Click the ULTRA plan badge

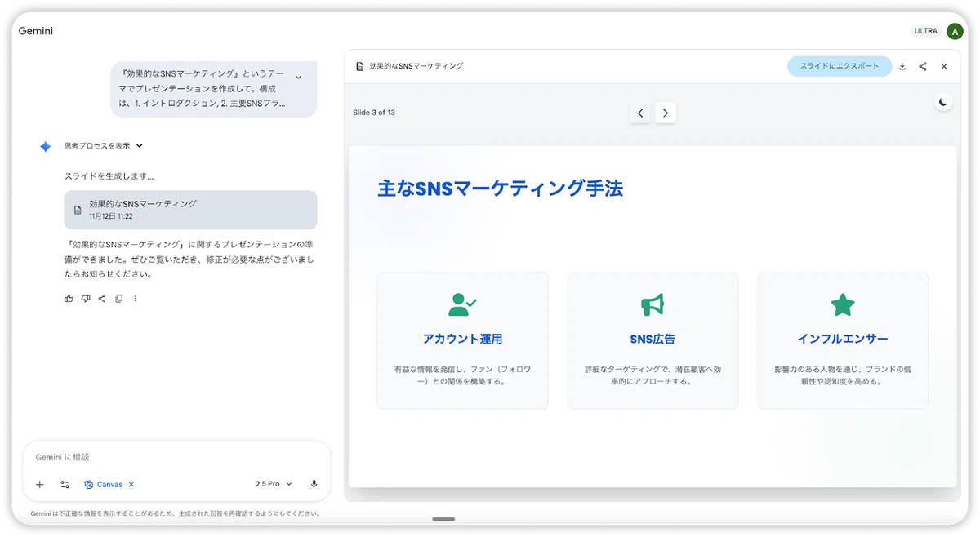tap(926, 31)
